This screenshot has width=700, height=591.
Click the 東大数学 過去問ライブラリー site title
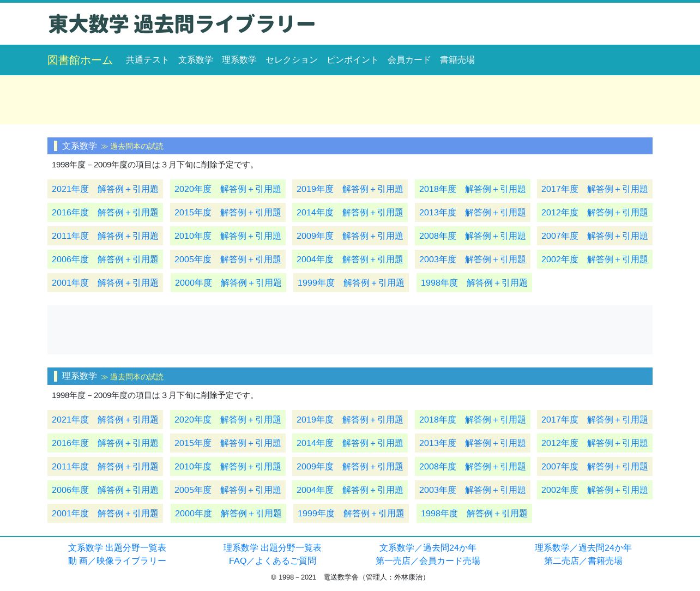[x=182, y=25]
